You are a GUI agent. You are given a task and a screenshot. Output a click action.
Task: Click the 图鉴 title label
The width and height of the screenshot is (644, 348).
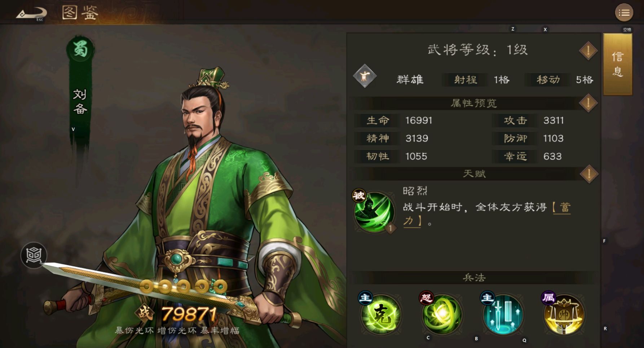coord(80,13)
